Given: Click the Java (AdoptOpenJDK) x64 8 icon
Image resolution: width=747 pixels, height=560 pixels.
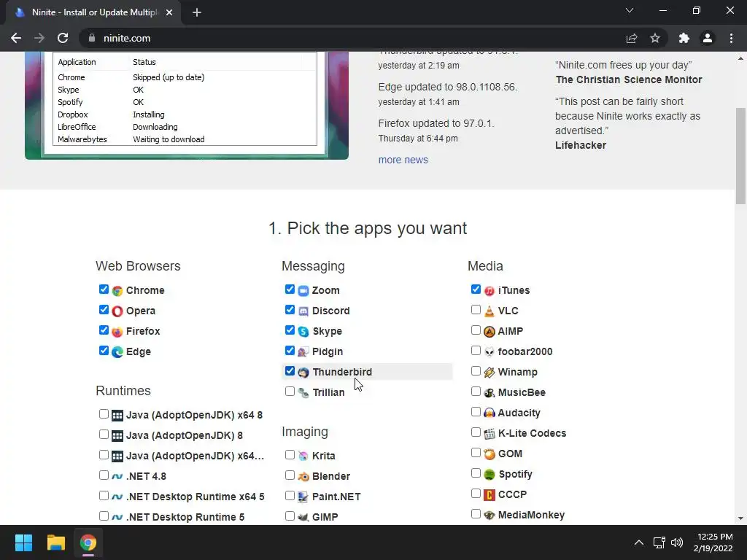Looking at the screenshot, I should tap(117, 415).
